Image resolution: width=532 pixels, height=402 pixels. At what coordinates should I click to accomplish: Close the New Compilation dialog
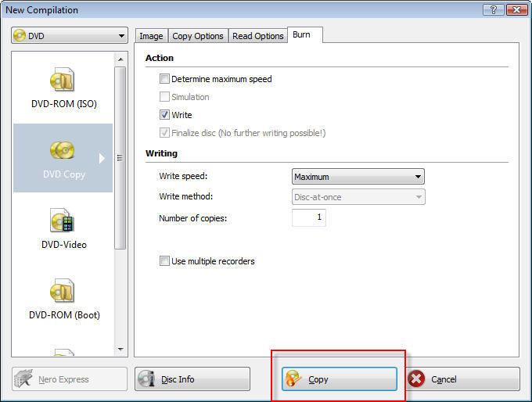[516, 10]
